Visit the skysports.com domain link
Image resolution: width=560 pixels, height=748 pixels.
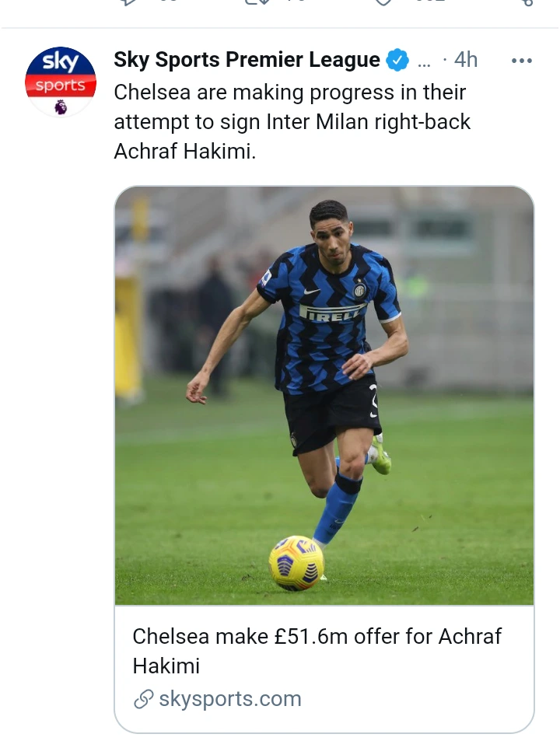pyautogui.click(x=230, y=699)
